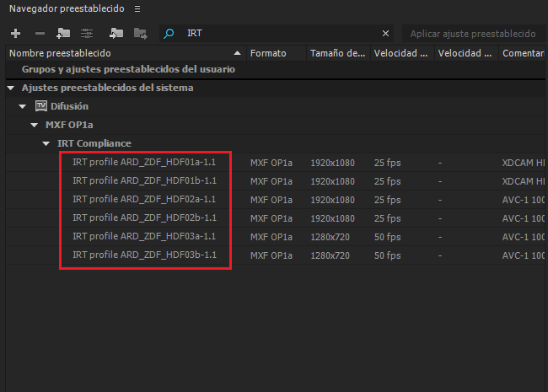Click the plus icon to create new preset

coord(16,34)
